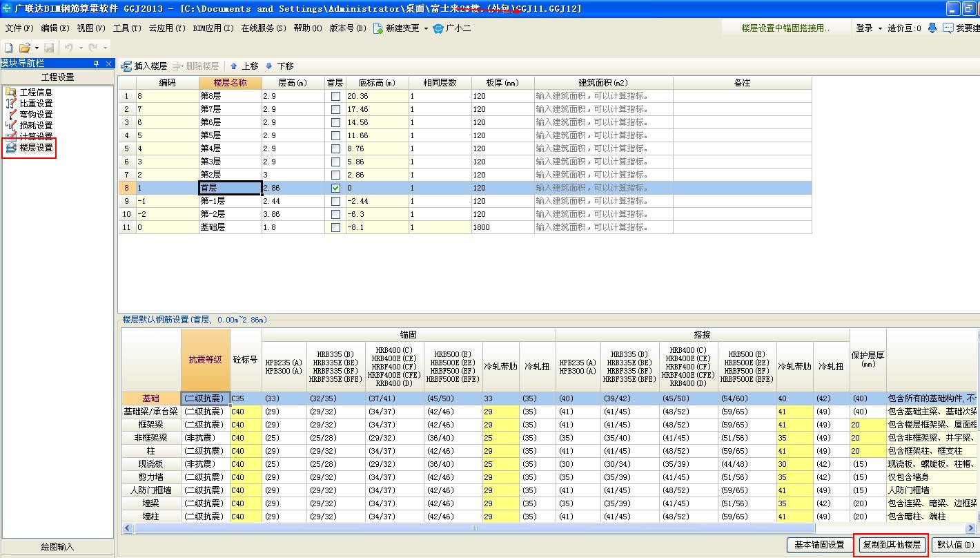Open the 编辑(E) menu

55,28
